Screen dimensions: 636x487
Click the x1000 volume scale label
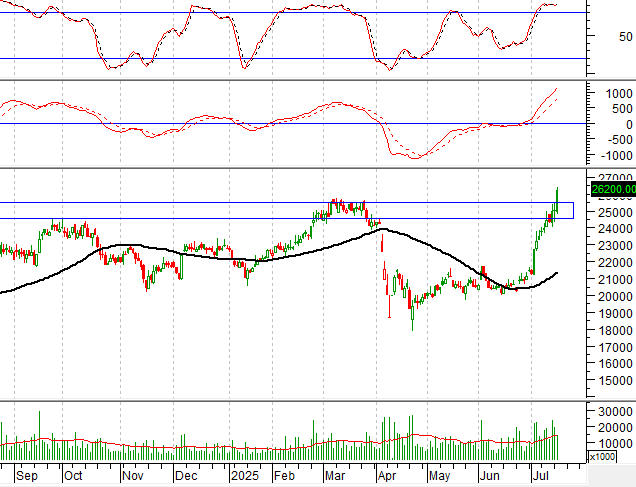(x=603, y=457)
